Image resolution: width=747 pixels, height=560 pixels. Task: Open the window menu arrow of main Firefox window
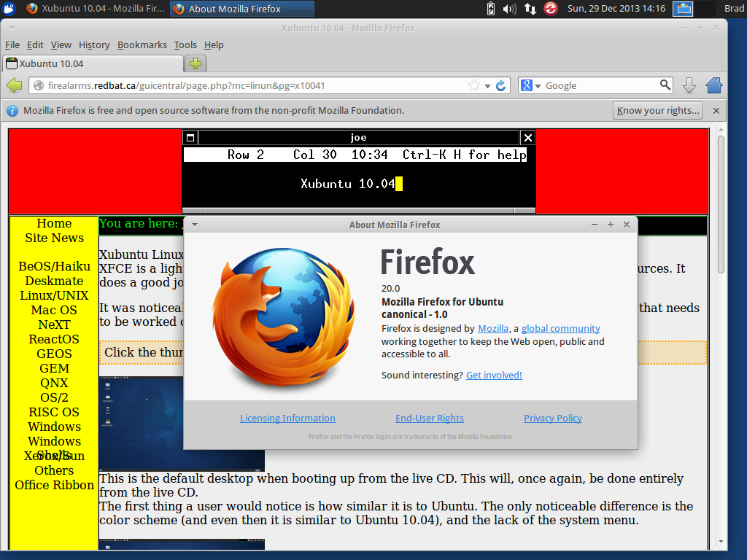[12, 28]
